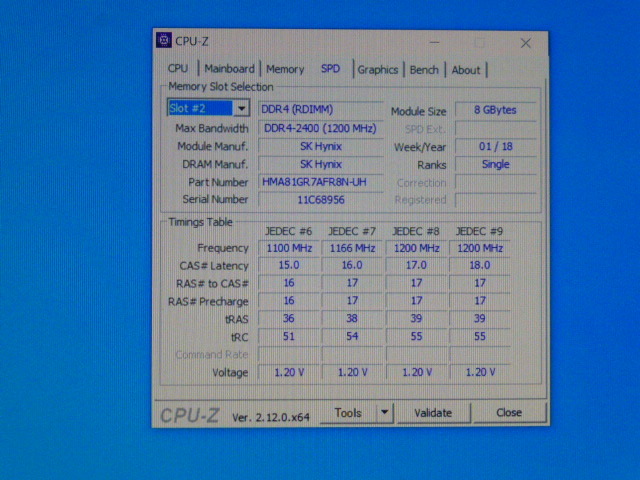Click the 8 GBytes module size value
Image resolution: width=640 pixels, height=480 pixels.
click(x=495, y=110)
